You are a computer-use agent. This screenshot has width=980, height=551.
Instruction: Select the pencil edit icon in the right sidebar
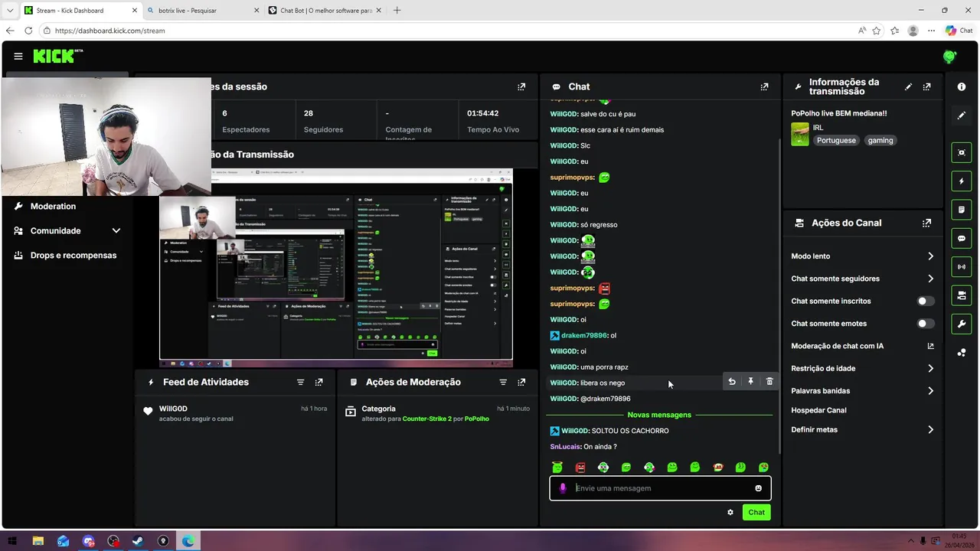point(962,116)
